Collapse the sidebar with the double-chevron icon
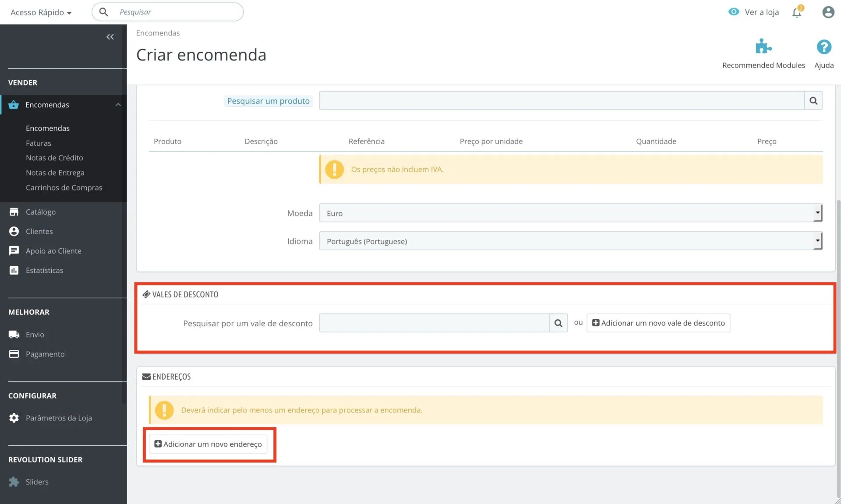841x504 pixels. click(110, 37)
